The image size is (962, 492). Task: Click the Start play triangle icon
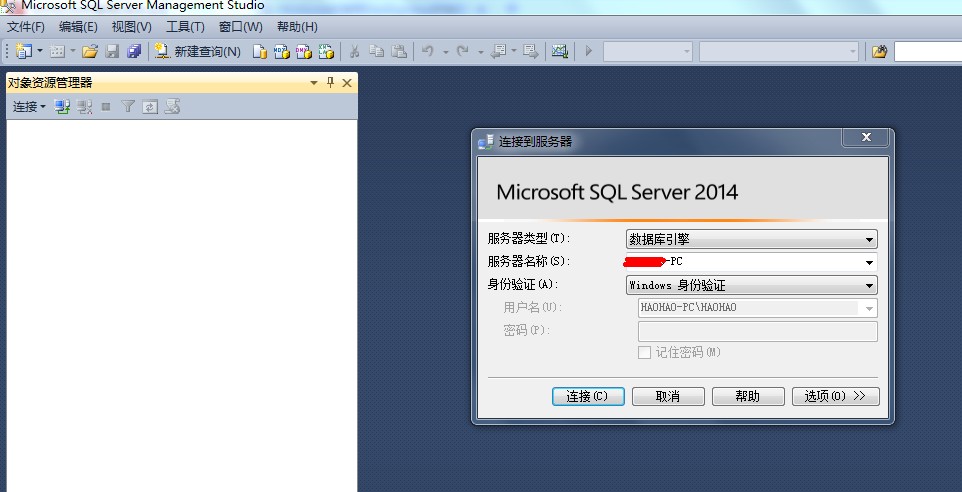coord(588,52)
